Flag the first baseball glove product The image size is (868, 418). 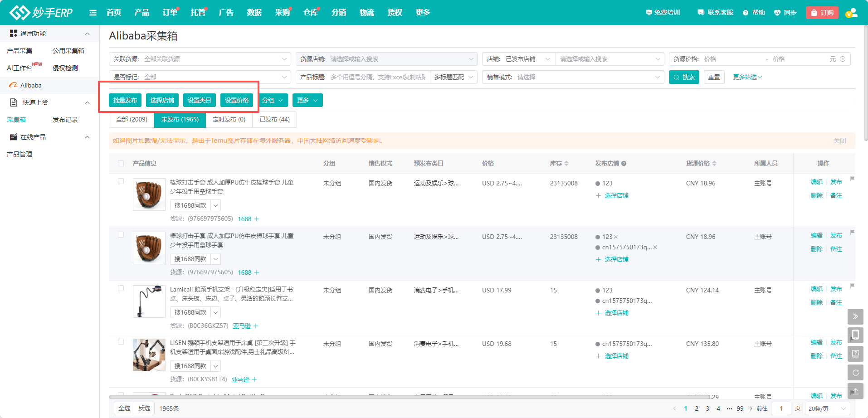coord(852,179)
